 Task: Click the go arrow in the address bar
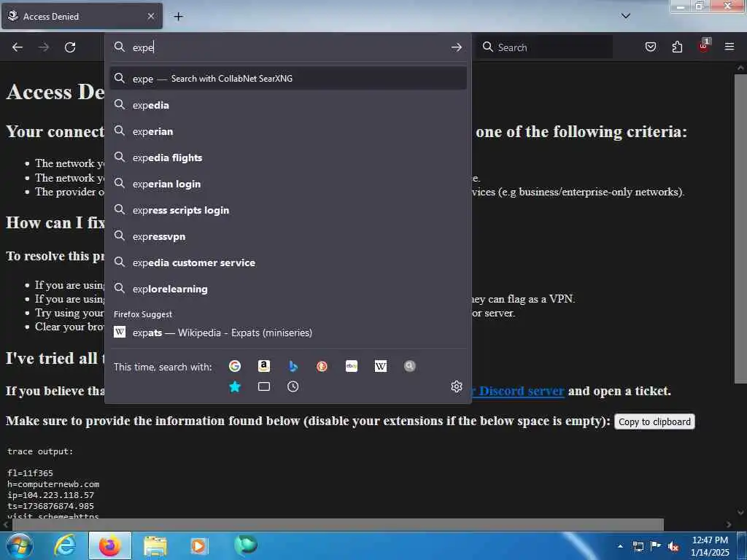457,47
